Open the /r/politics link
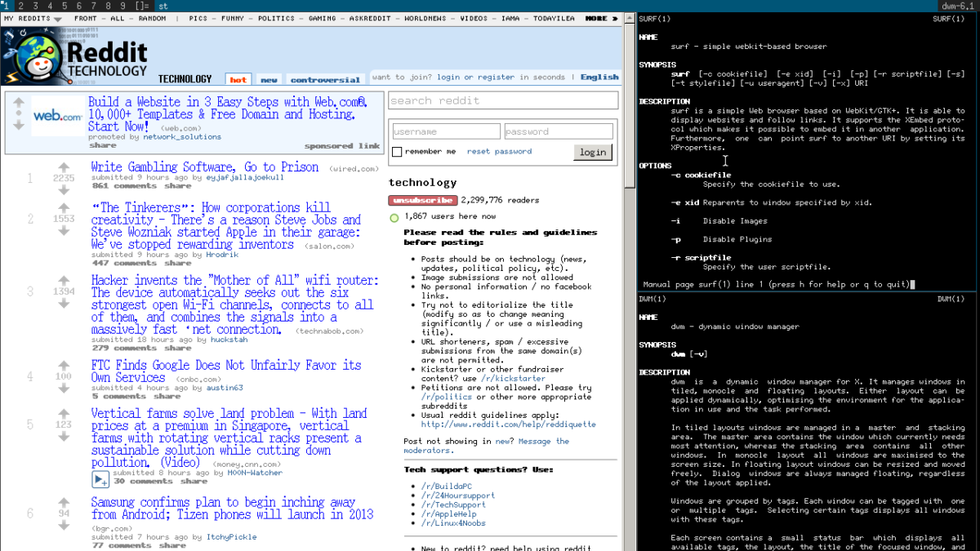The height and width of the screenshot is (551, 980). 448,398
